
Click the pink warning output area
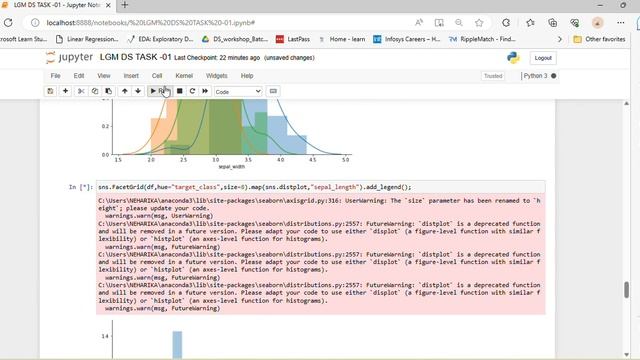click(320, 255)
